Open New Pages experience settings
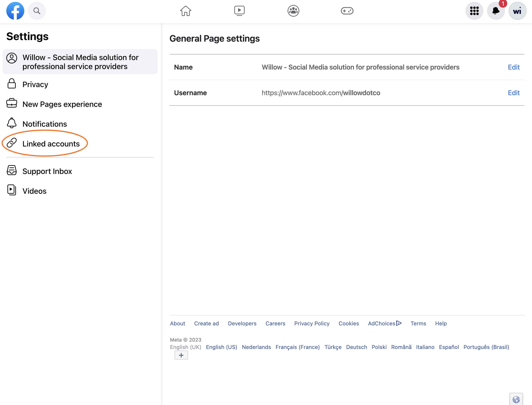Viewport: 532px width, 405px height. coord(80,104)
